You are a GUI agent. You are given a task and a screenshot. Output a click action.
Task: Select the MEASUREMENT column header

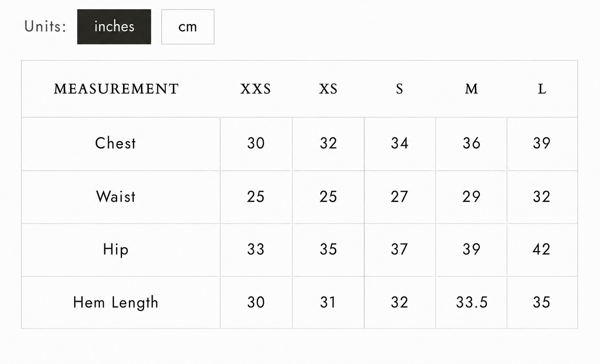(x=116, y=89)
